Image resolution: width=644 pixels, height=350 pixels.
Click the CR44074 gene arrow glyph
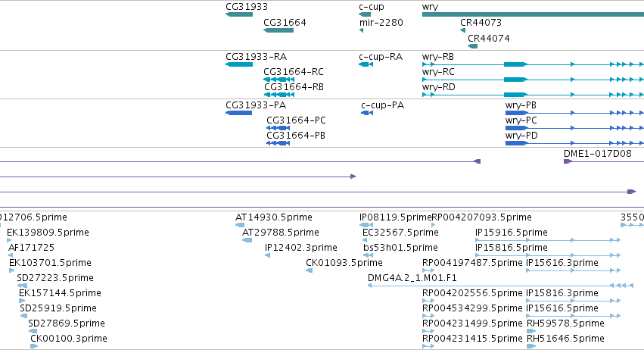(x=473, y=45)
